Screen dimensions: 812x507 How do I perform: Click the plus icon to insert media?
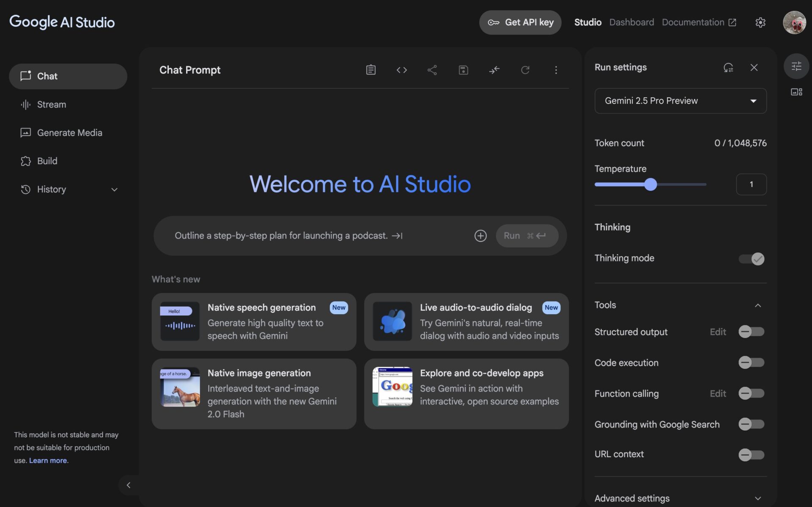click(480, 236)
